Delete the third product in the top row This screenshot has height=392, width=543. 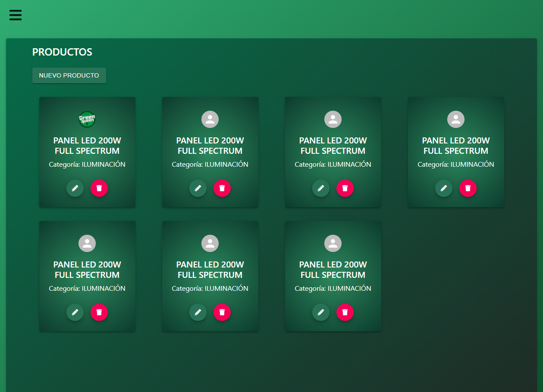click(x=345, y=188)
